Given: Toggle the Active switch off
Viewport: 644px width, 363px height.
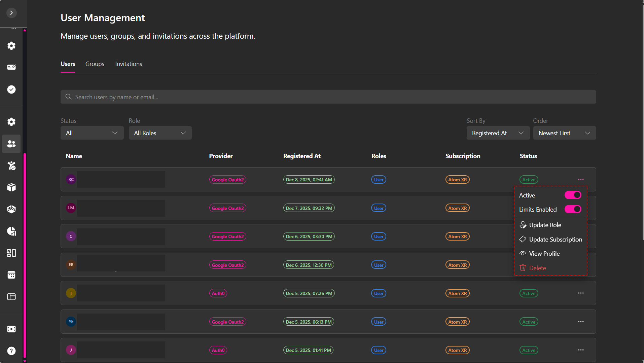Looking at the screenshot, I should point(573,195).
